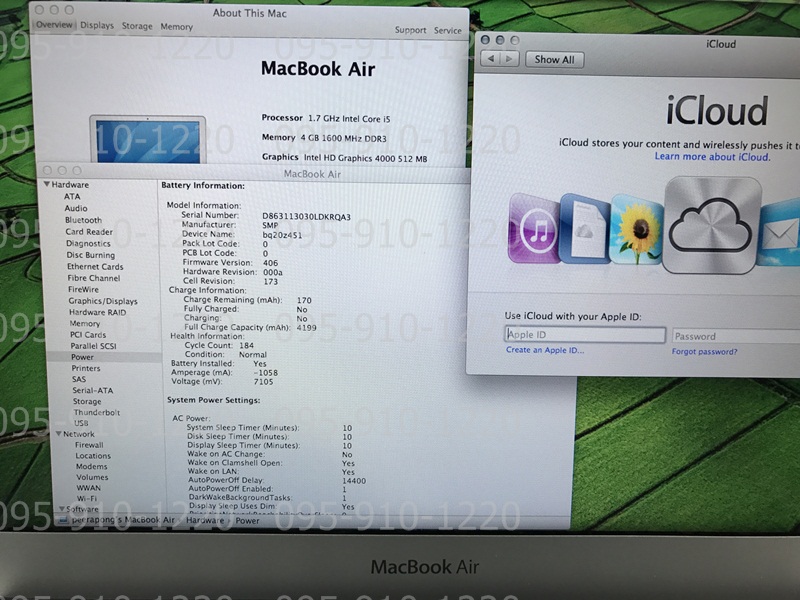Switch to the Overview tab
The height and width of the screenshot is (600, 800).
[x=54, y=24]
